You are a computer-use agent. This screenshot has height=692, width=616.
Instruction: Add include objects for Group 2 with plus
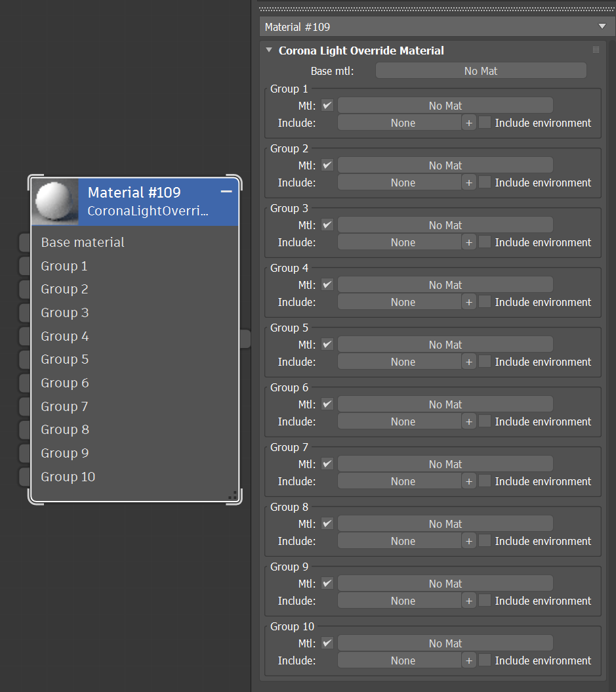point(469,183)
